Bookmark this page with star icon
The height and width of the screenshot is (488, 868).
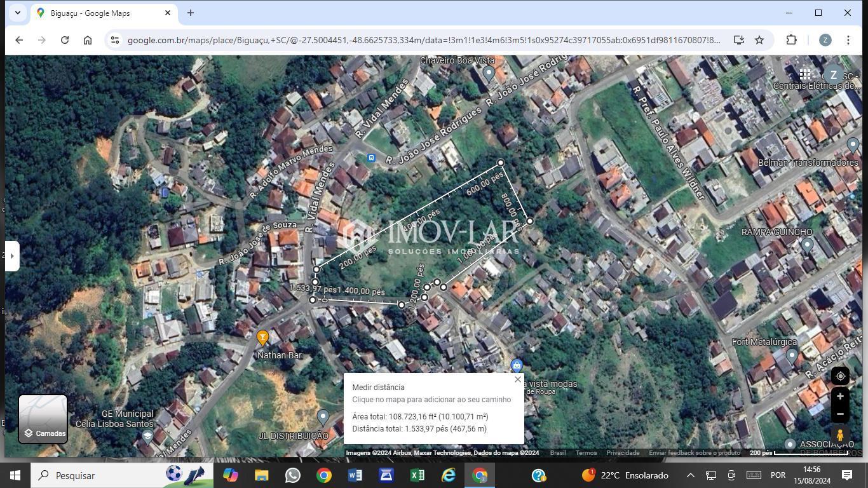[x=759, y=40]
